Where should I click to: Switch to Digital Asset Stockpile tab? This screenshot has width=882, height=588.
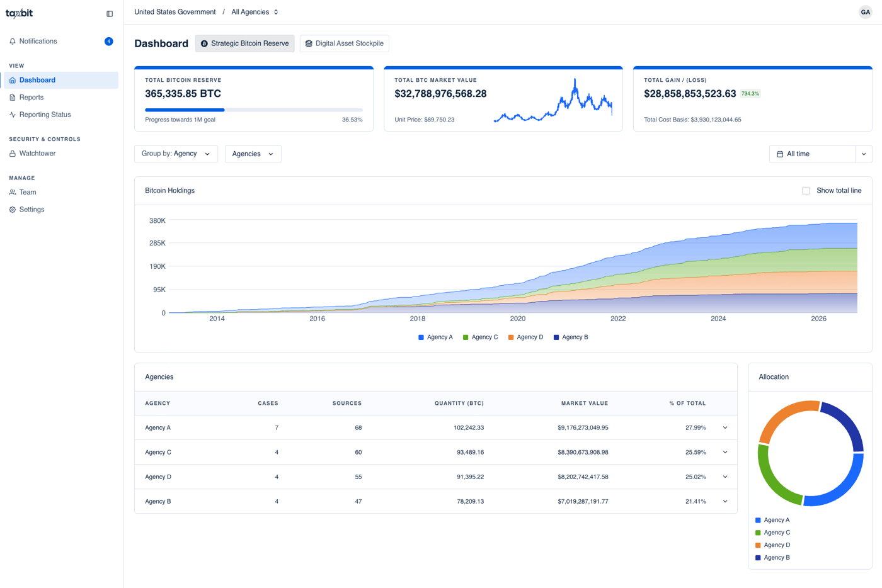point(344,43)
